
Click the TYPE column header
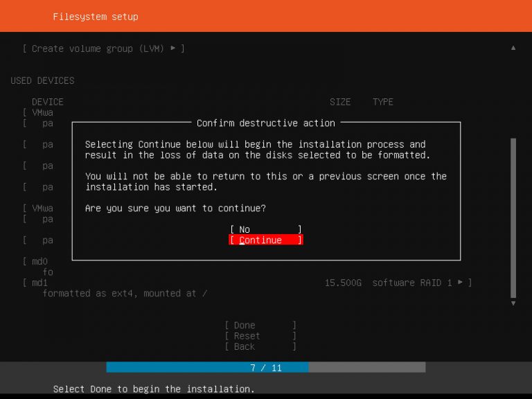click(x=382, y=102)
